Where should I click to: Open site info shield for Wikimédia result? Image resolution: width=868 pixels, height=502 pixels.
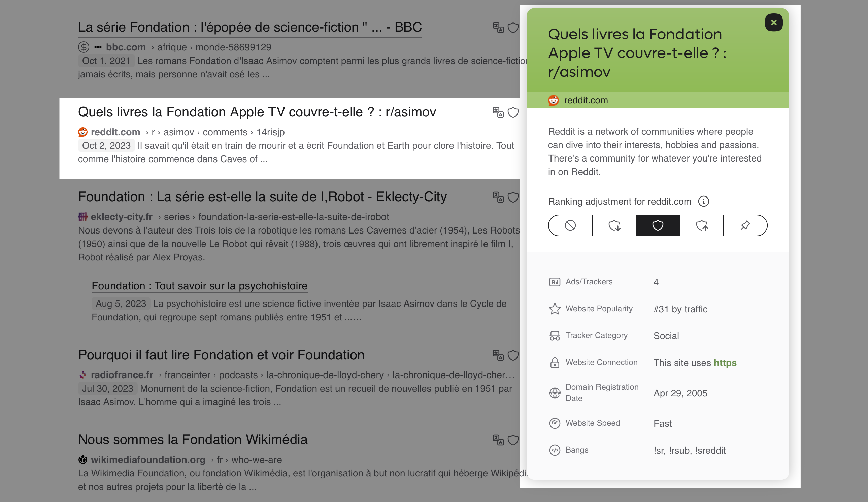513,440
